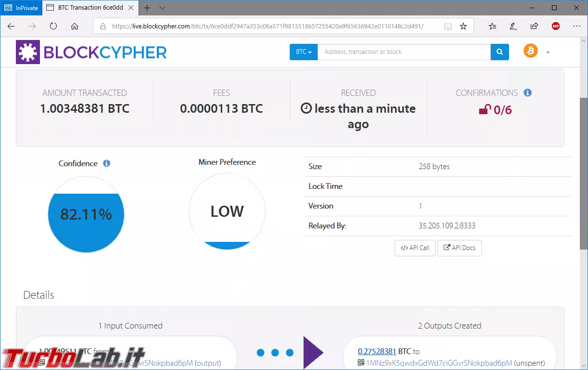Click the clock icon under Received
The height and width of the screenshot is (370, 588).
point(306,108)
